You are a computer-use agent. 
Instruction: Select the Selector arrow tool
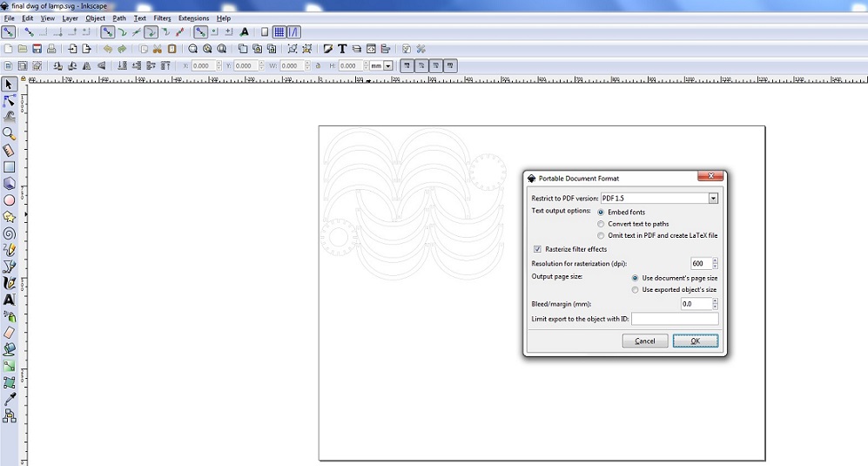pos(9,84)
